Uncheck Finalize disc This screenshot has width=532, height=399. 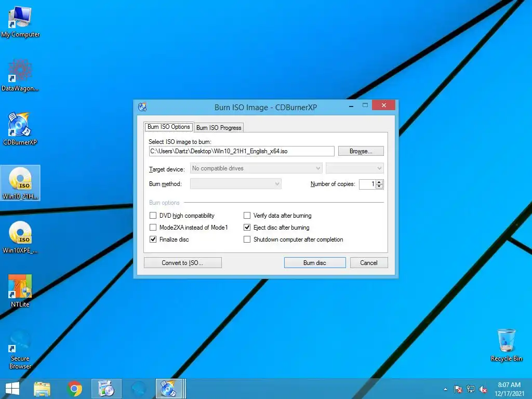[x=153, y=239]
